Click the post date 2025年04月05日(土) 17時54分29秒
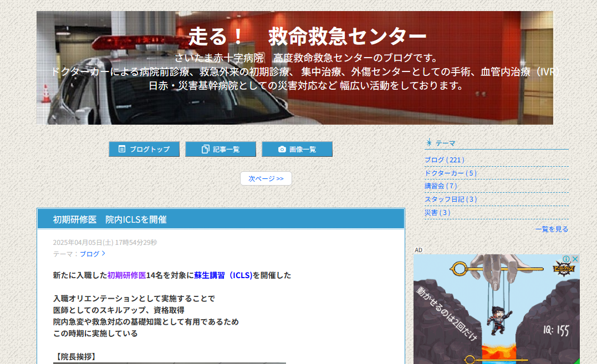The width and height of the screenshot is (597, 364). tap(105, 242)
